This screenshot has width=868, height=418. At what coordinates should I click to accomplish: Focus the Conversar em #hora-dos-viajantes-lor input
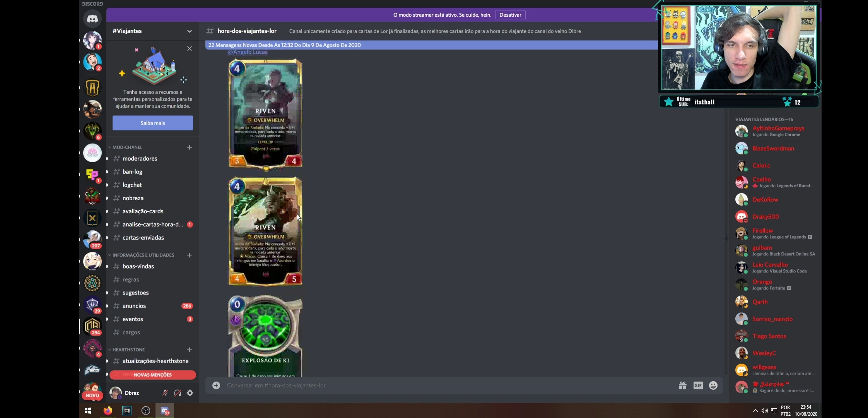(x=449, y=385)
